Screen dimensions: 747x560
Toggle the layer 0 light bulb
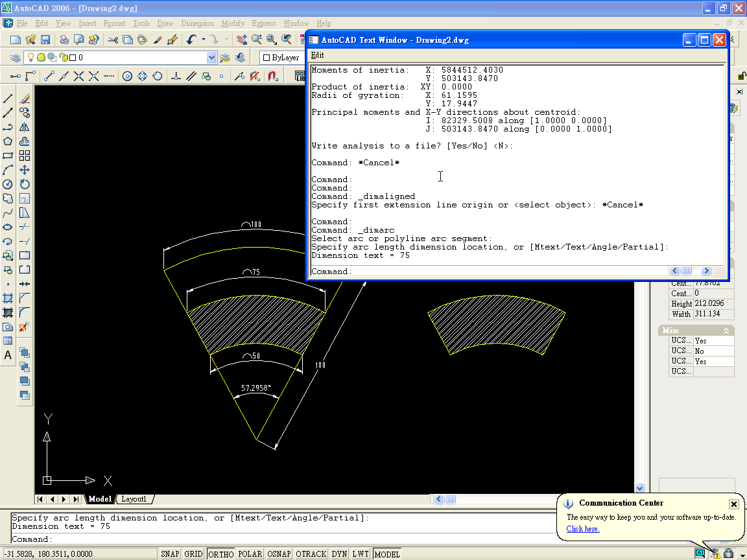pos(31,57)
